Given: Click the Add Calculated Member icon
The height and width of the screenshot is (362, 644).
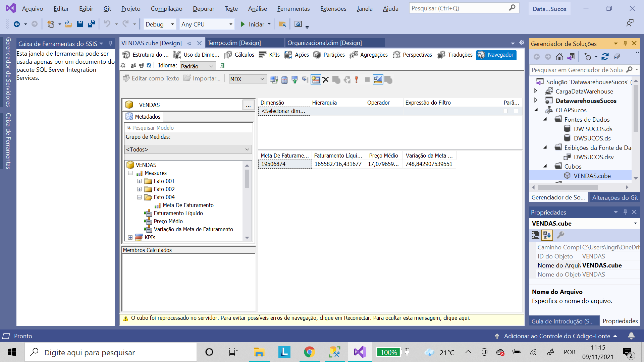Looking at the screenshot, I should [284, 80].
